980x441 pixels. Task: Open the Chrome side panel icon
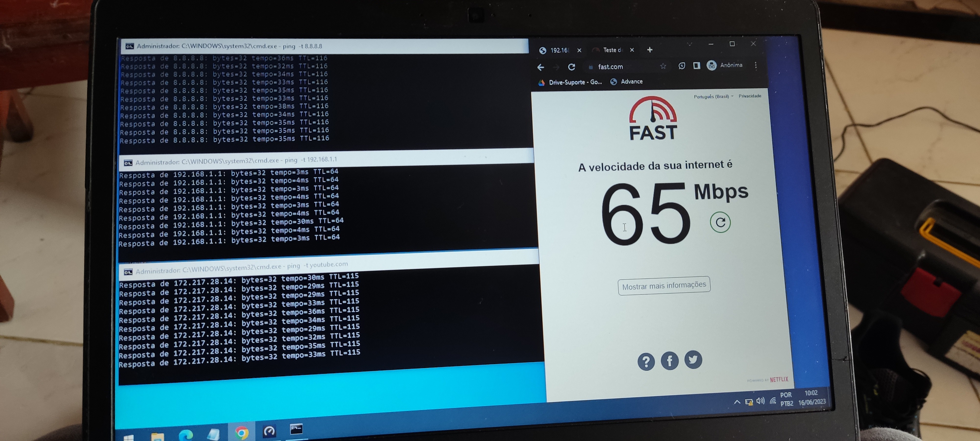point(697,65)
